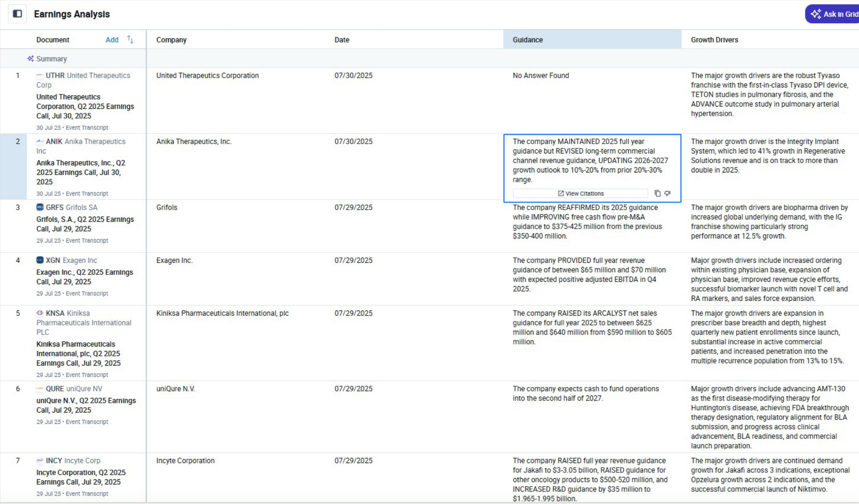Select row number 4
This screenshot has width=859, height=504.
pos(17,260)
